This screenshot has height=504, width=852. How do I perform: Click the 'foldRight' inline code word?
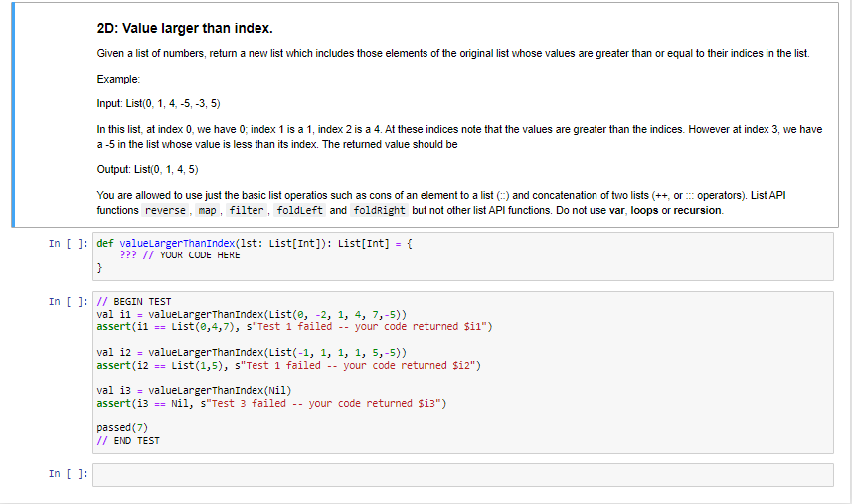(x=379, y=210)
